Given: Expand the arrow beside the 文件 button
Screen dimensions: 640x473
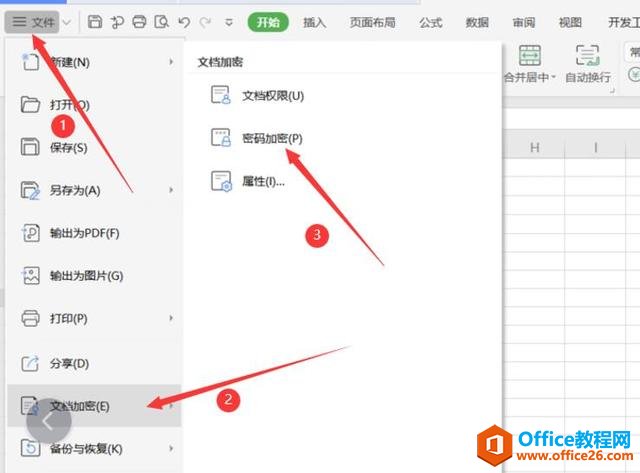Looking at the screenshot, I should point(67,22).
